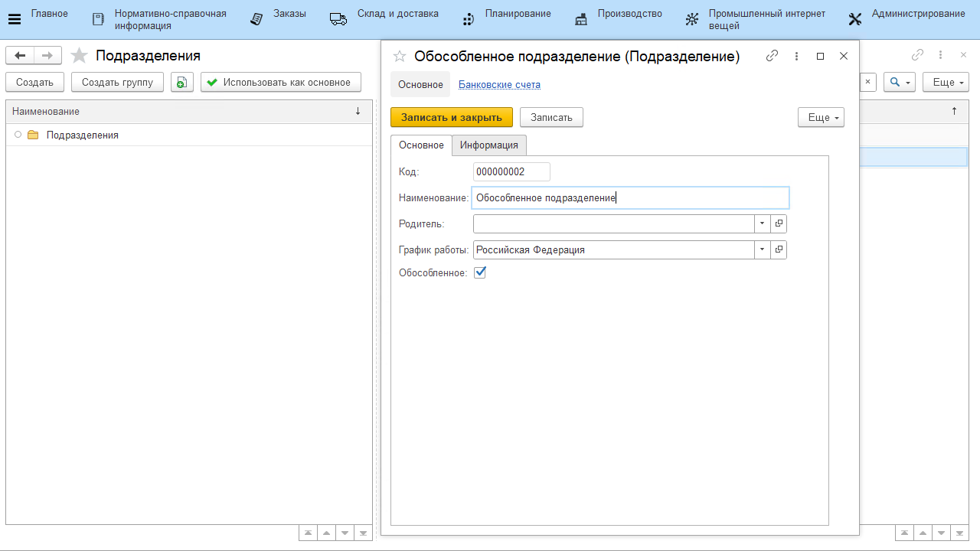This screenshot has width=980, height=551.
Task: Open the Банковские счета link
Action: pos(499,84)
